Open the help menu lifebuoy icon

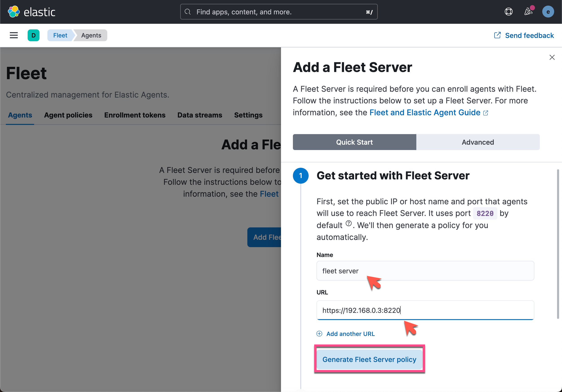click(x=508, y=12)
